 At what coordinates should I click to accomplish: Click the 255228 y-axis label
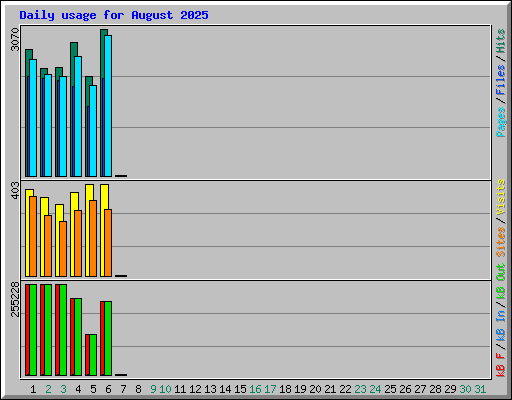[x=15, y=299]
